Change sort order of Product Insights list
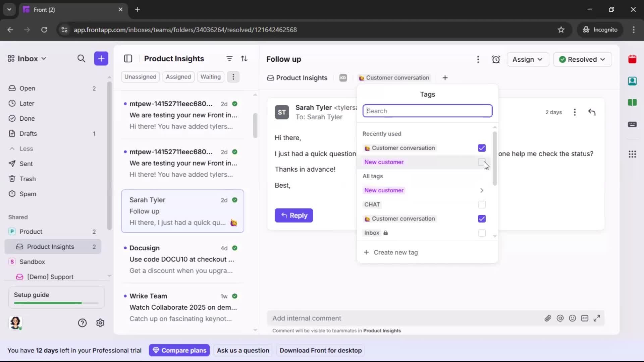Image resolution: width=644 pixels, height=362 pixels. click(245, 59)
